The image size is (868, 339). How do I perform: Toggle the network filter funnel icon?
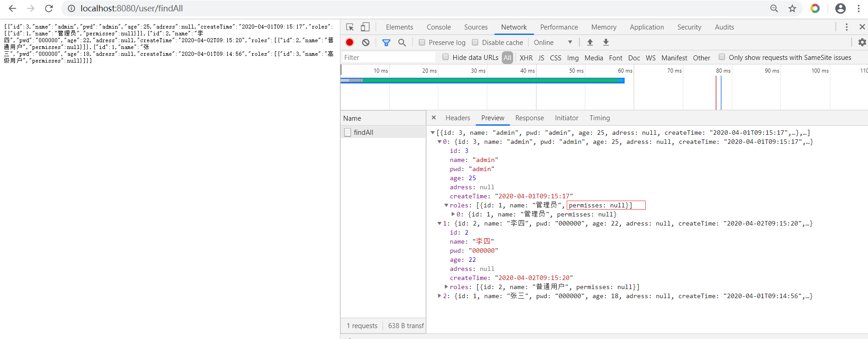[386, 42]
